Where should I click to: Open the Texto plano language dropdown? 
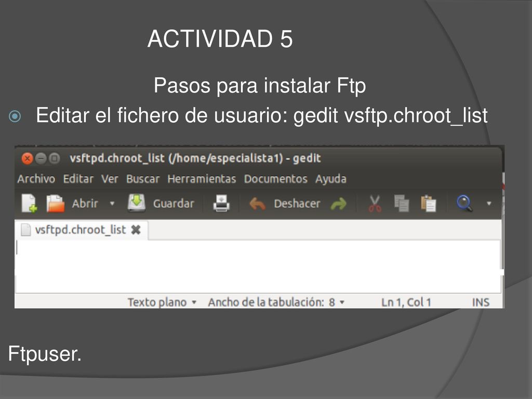click(162, 302)
